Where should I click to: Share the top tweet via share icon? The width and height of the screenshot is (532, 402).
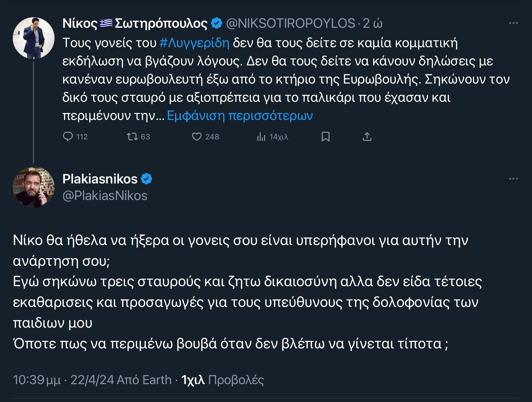pos(367,137)
